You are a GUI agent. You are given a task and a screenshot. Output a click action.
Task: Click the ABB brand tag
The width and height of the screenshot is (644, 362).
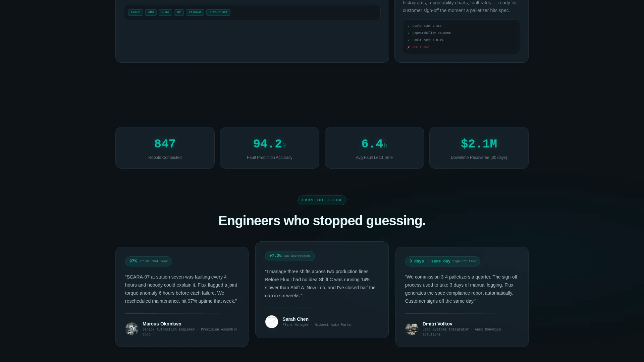151,12
